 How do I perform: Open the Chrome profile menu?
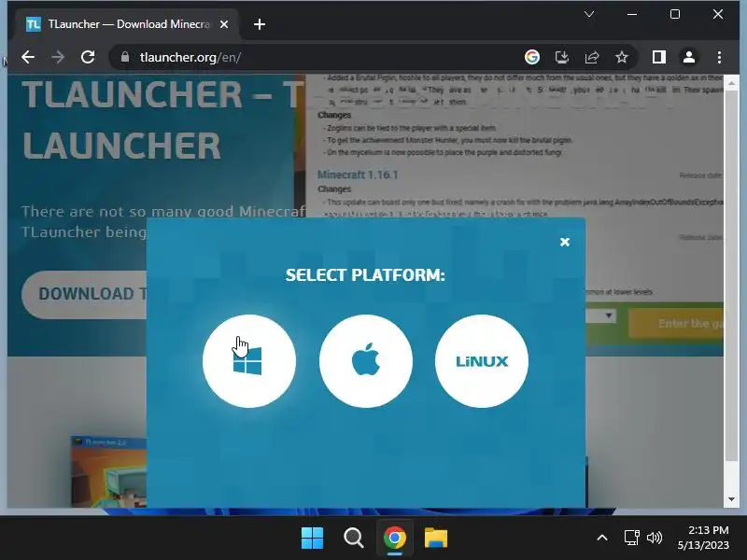(x=689, y=57)
